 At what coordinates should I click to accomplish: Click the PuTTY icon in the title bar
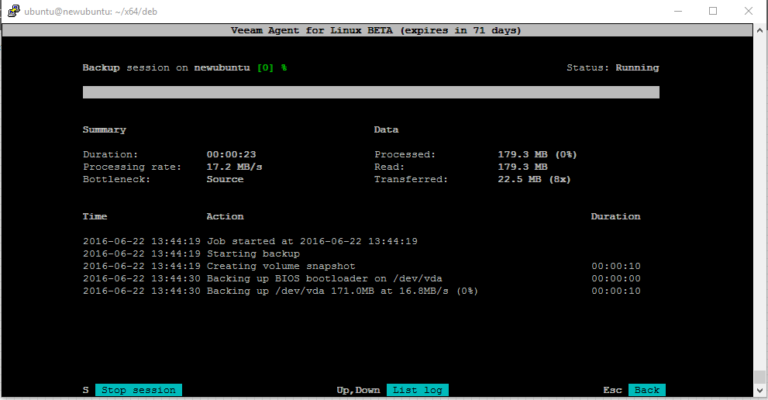(13, 11)
